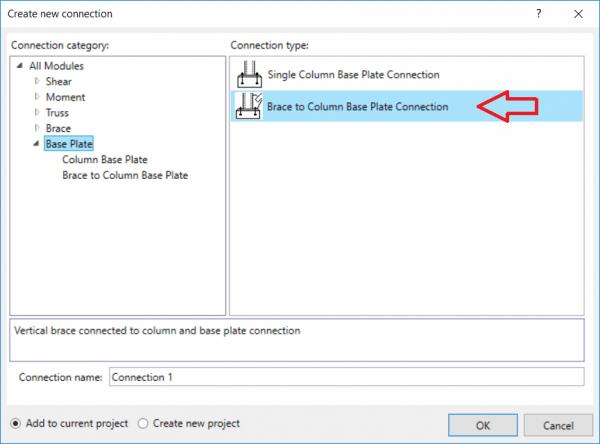
Task: Select Column Base Plate in the tree
Action: point(104,159)
